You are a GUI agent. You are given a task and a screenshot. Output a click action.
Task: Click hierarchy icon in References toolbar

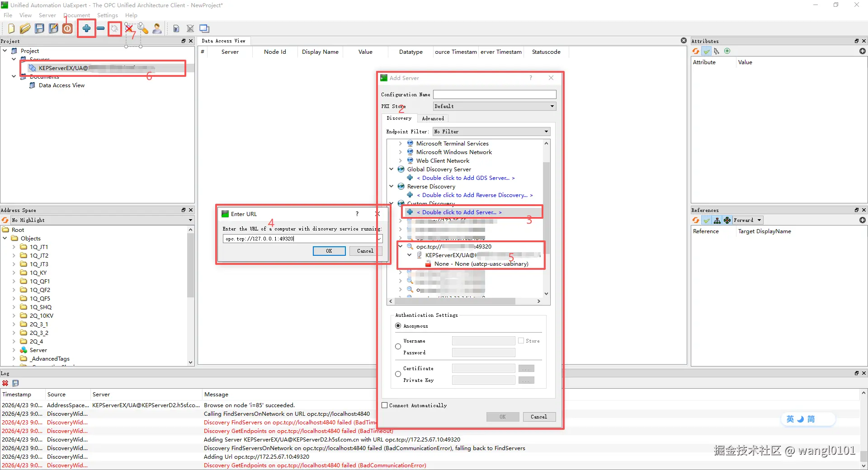coord(717,220)
